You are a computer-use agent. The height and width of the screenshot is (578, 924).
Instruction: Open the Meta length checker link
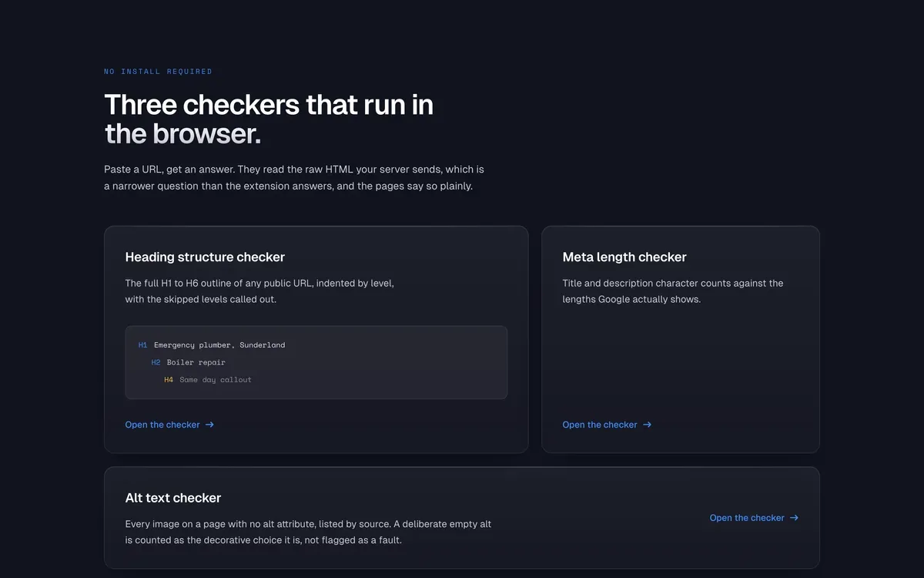point(607,425)
